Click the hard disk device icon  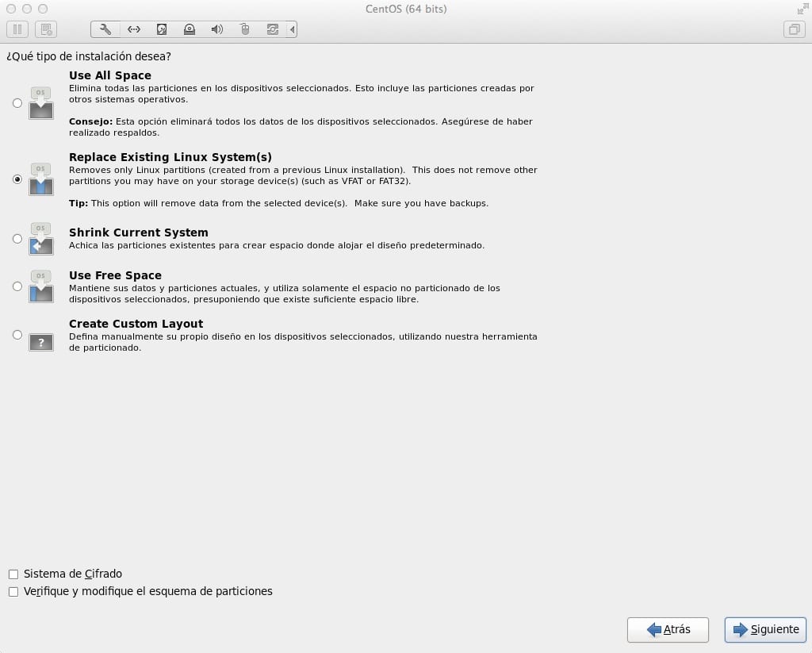162,30
